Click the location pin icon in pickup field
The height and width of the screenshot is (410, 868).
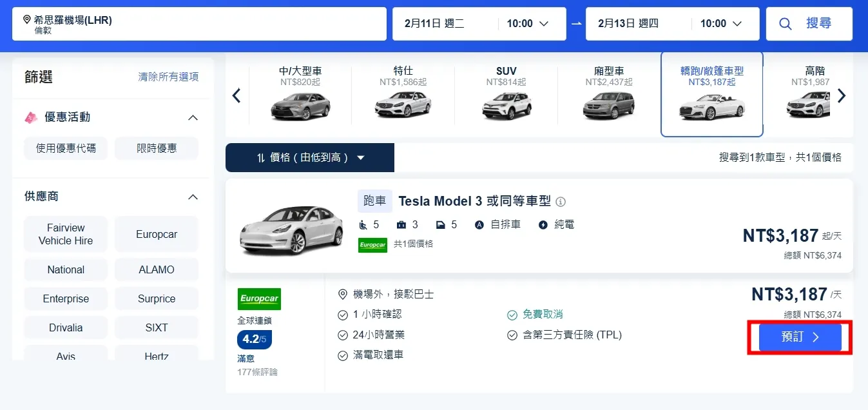coord(26,20)
